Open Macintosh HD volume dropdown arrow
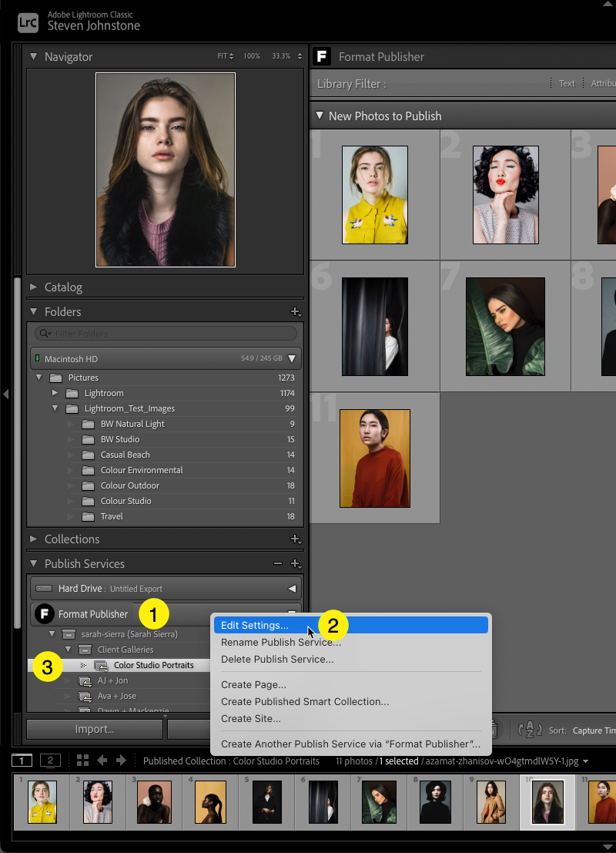This screenshot has height=853, width=616. click(x=293, y=359)
